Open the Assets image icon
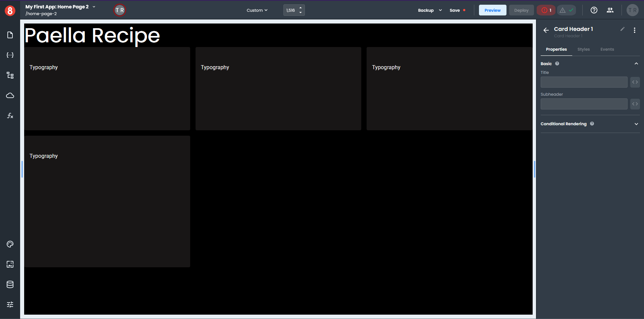Screen dimensions: 644x319 tap(10, 264)
